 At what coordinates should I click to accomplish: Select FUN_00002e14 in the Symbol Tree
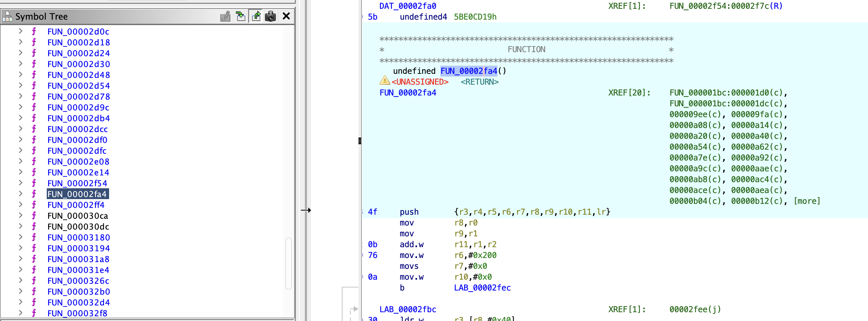(x=78, y=172)
